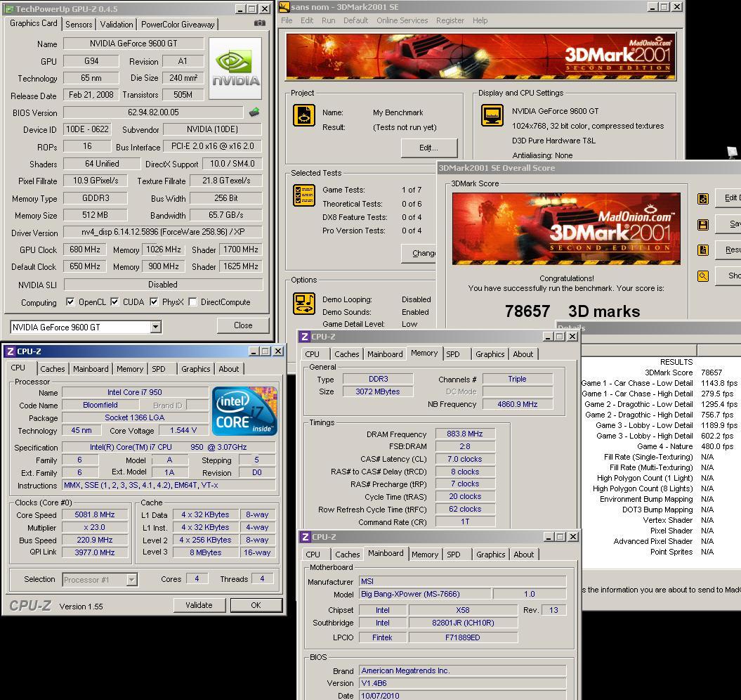Screen dimensions: 741x700
Task: Click the Edit Description button in the score window
Action: coord(728,197)
